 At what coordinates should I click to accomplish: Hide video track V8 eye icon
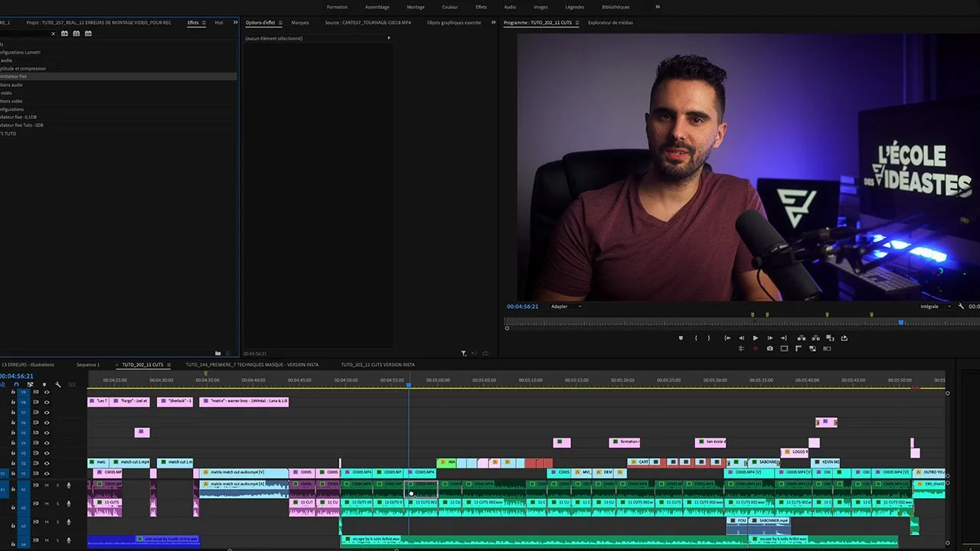coord(47,403)
